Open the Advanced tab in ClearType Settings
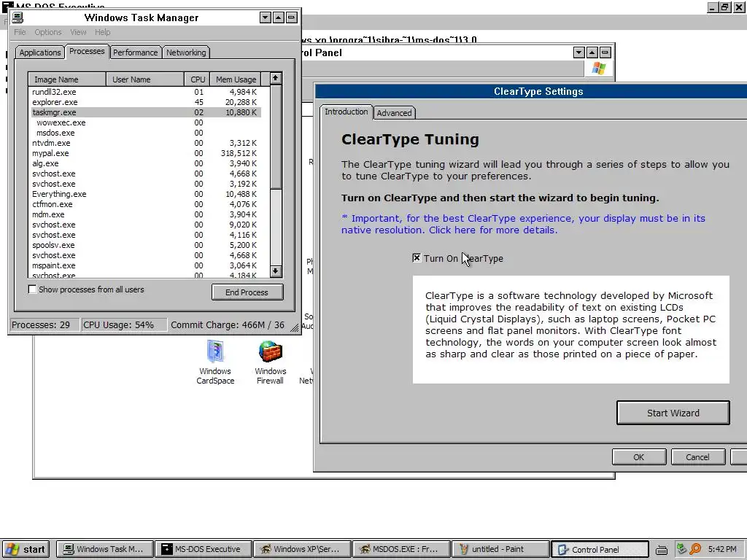The image size is (747, 560). point(394,113)
